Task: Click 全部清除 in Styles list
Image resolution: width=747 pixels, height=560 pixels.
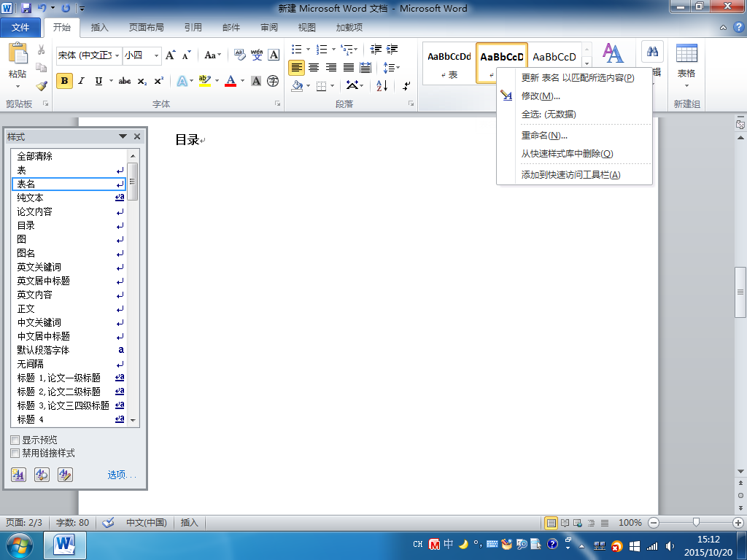Action: [69, 156]
